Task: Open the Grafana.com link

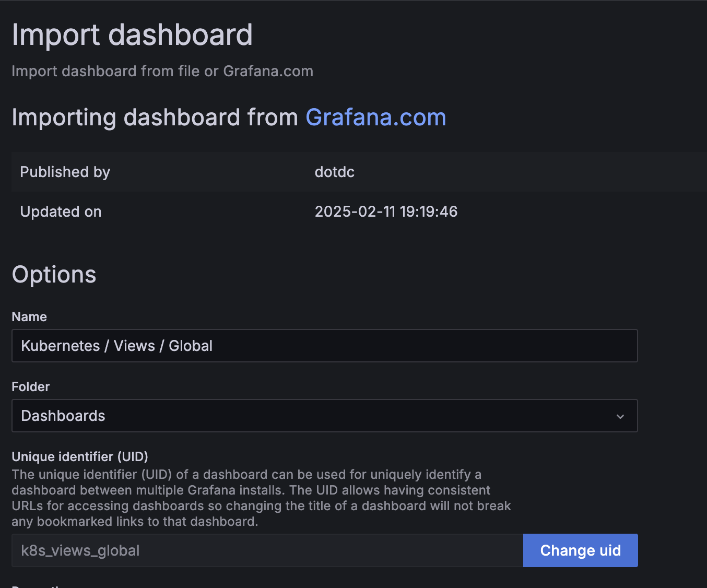Action: click(x=375, y=117)
